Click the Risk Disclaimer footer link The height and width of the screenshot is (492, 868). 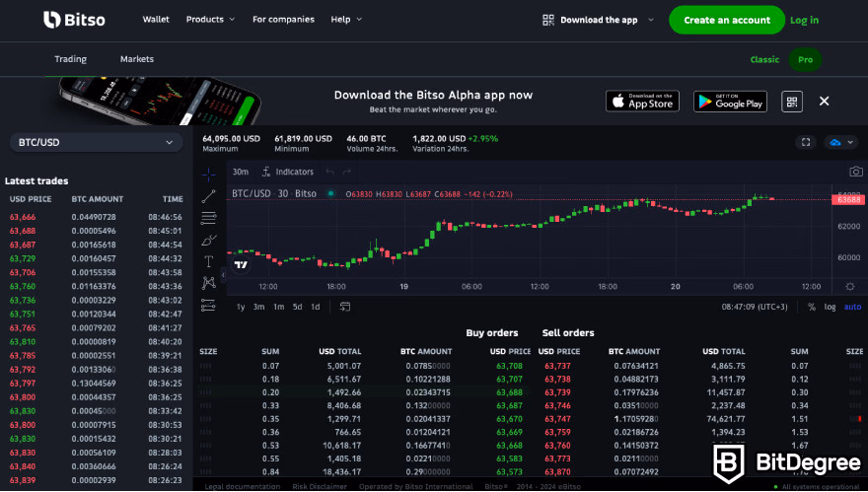tap(320, 486)
